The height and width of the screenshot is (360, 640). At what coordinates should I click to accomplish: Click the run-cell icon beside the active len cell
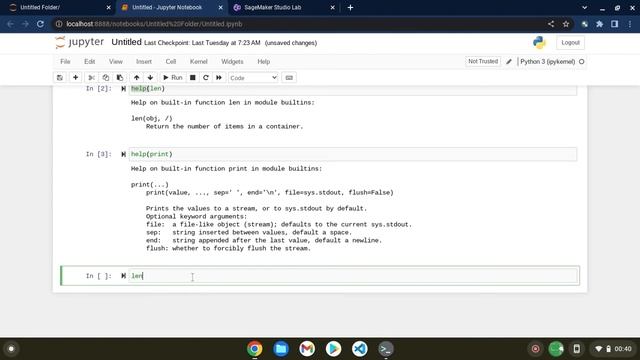coord(123,276)
